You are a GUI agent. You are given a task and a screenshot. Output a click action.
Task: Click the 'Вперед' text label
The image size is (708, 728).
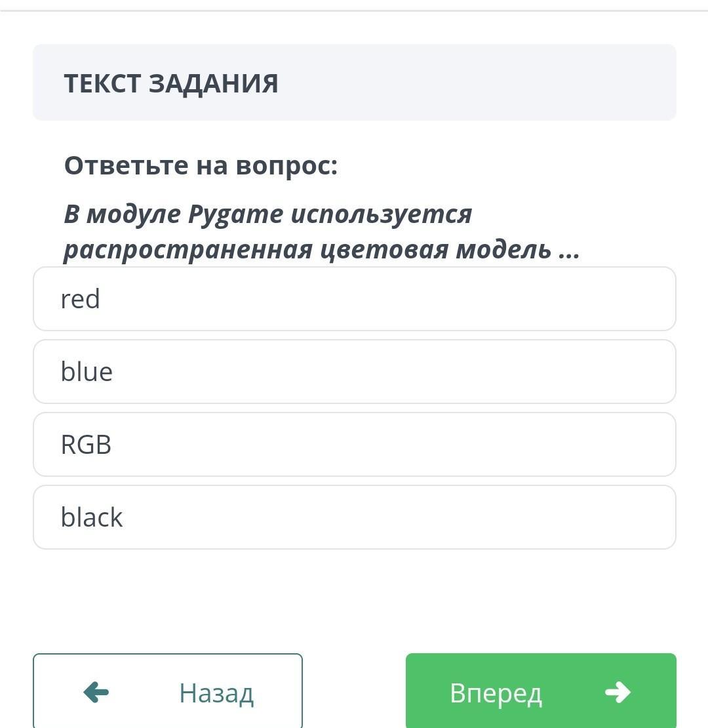coord(496,693)
